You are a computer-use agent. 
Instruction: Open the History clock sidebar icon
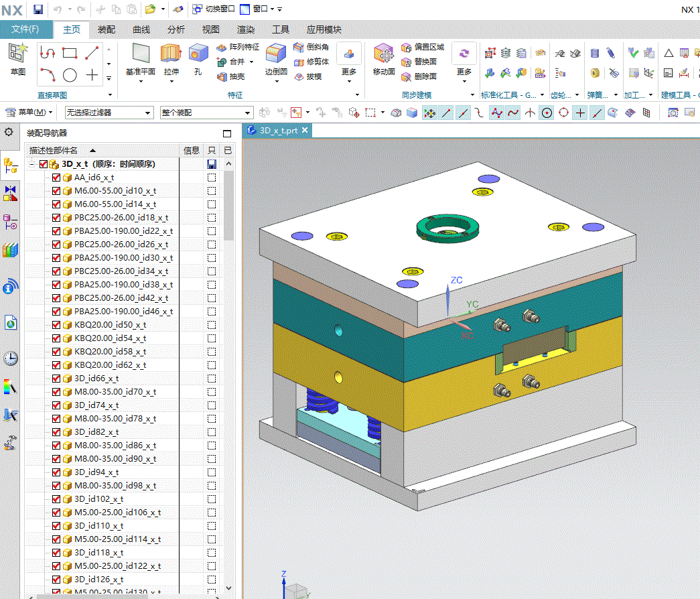coord(11,358)
